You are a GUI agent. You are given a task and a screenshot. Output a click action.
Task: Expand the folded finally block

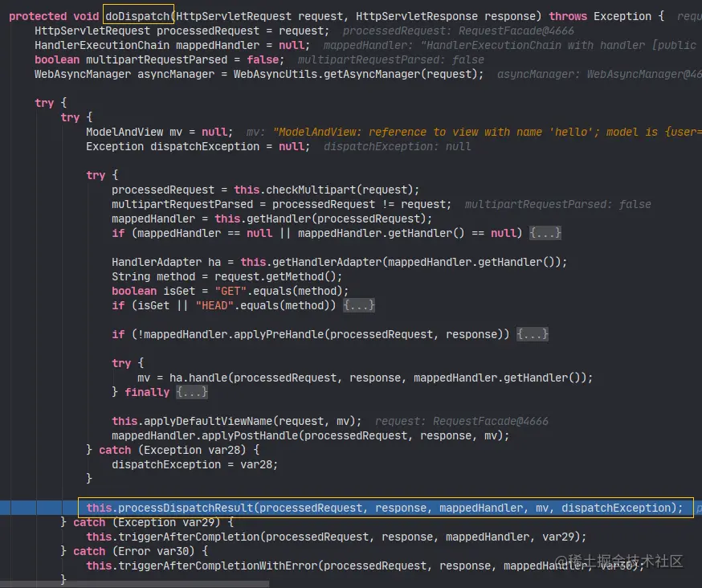192,392
